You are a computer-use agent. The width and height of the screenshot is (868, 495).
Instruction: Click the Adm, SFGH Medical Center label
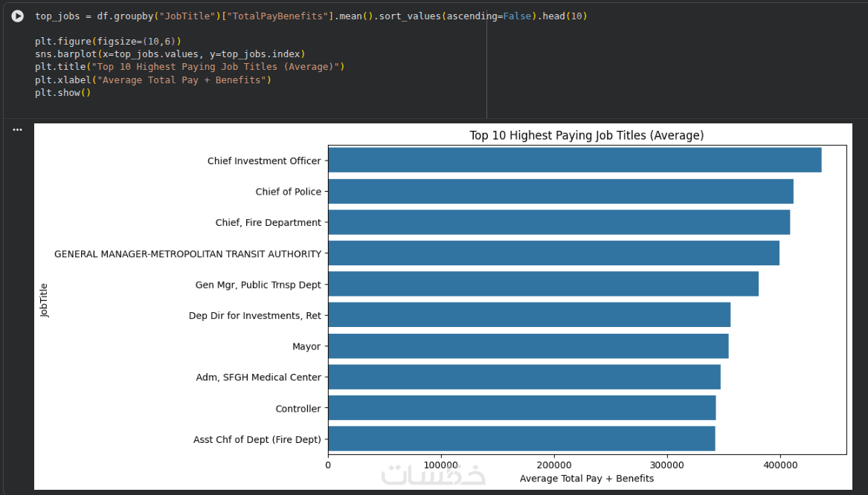coord(258,378)
